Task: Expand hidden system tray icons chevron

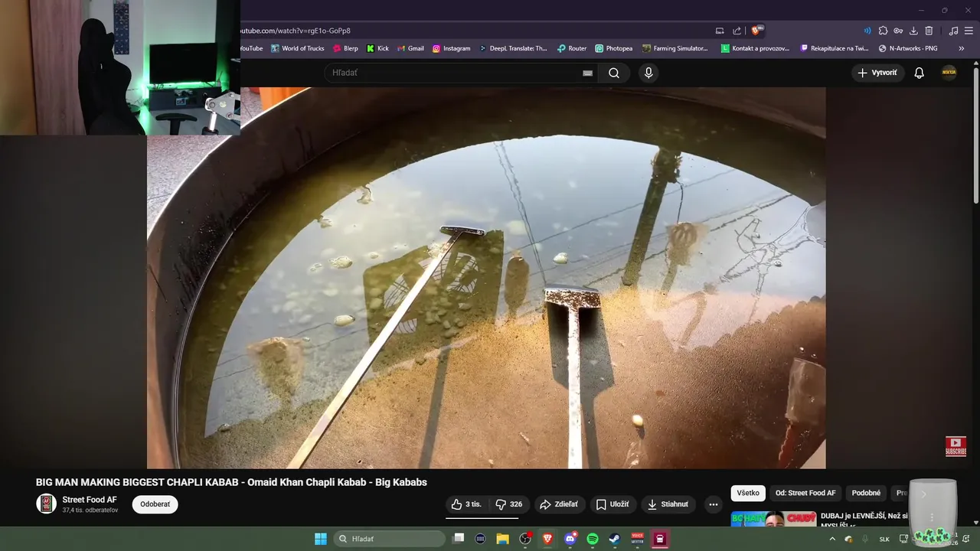Action: coord(832,539)
